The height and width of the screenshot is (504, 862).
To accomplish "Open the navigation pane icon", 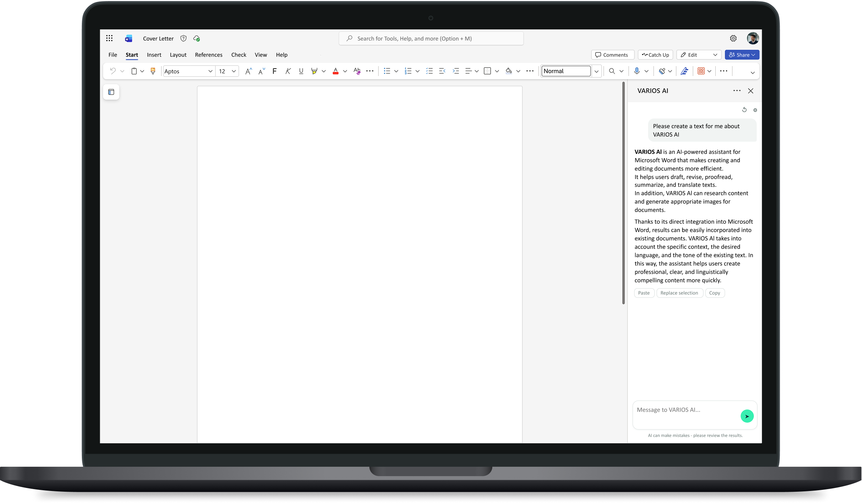I will click(x=111, y=92).
